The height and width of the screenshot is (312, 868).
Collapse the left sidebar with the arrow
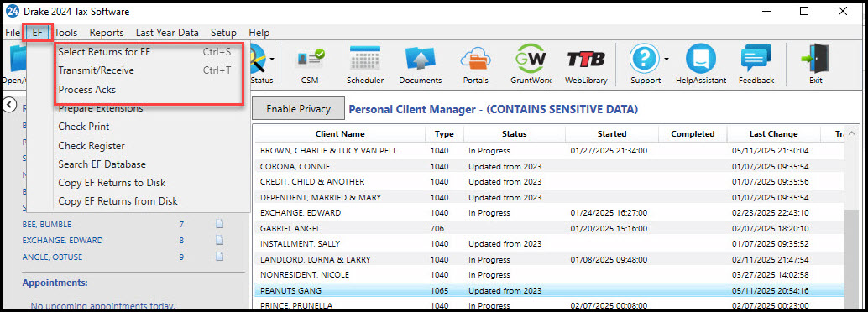(x=9, y=104)
